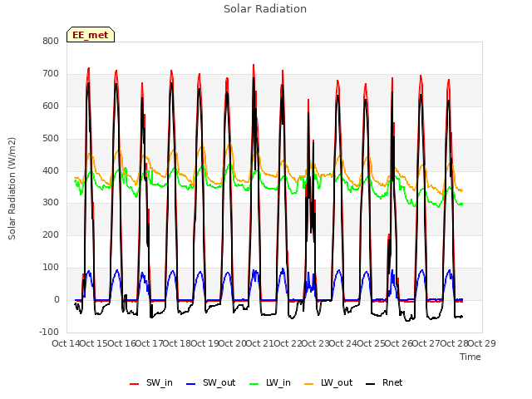Select SW_out legend label
Viewport: 532px width, 399px height.
tap(219, 382)
